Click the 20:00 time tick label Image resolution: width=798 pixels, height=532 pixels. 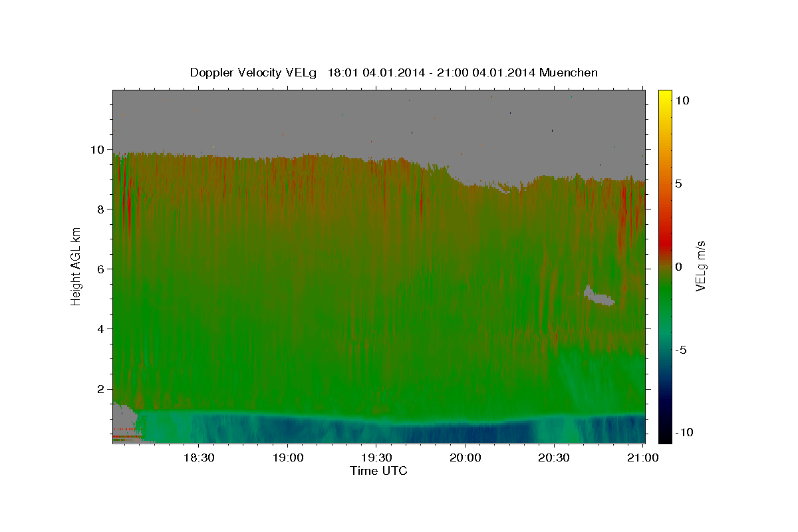(x=465, y=458)
